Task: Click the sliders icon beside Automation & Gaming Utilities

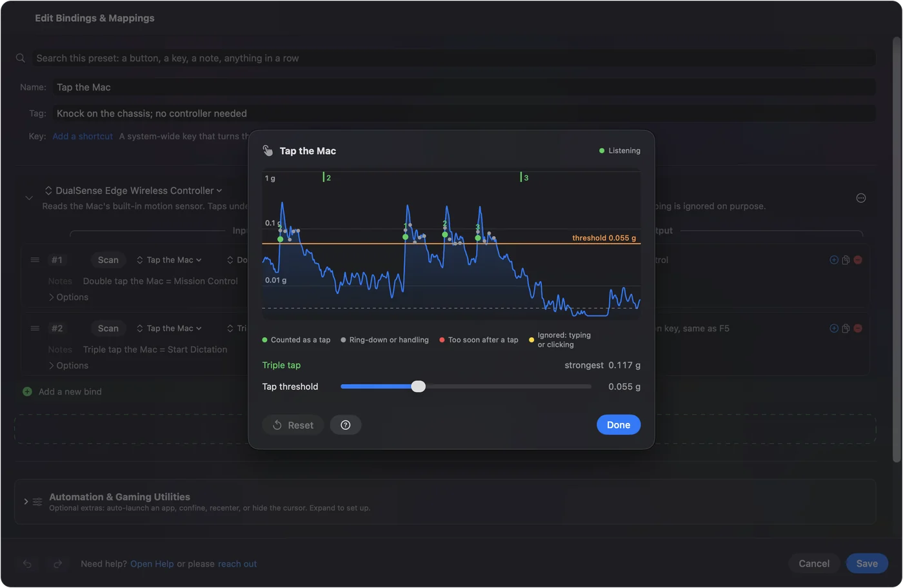Action: pyautogui.click(x=37, y=502)
